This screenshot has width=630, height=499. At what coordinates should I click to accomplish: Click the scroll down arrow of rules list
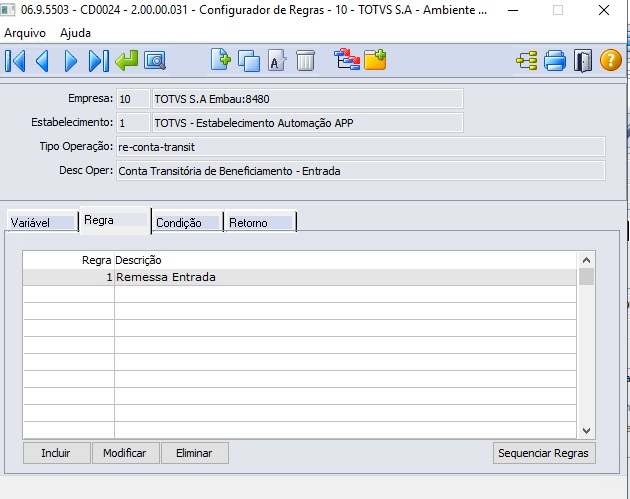pos(586,431)
